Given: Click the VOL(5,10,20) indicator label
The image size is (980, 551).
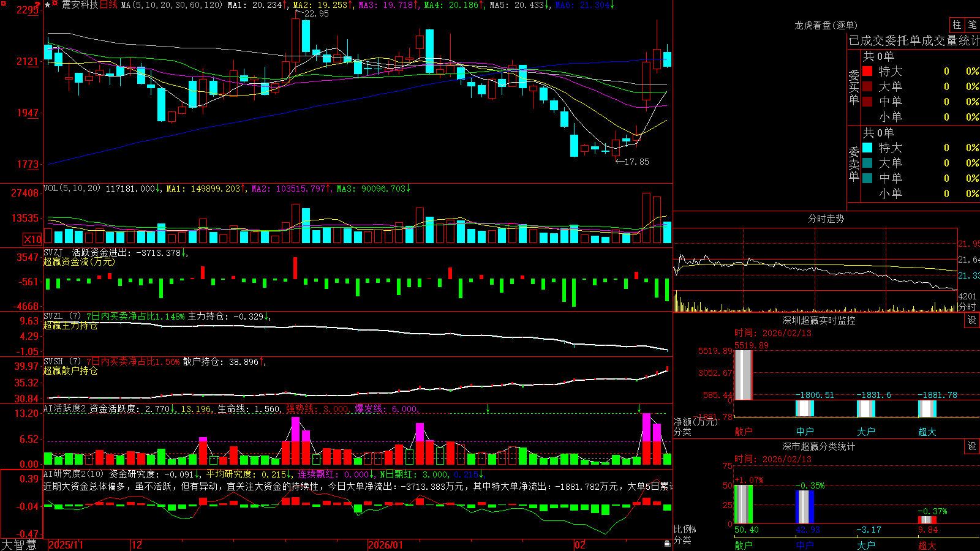Looking at the screenshot, I should click(x=72, y=189).
